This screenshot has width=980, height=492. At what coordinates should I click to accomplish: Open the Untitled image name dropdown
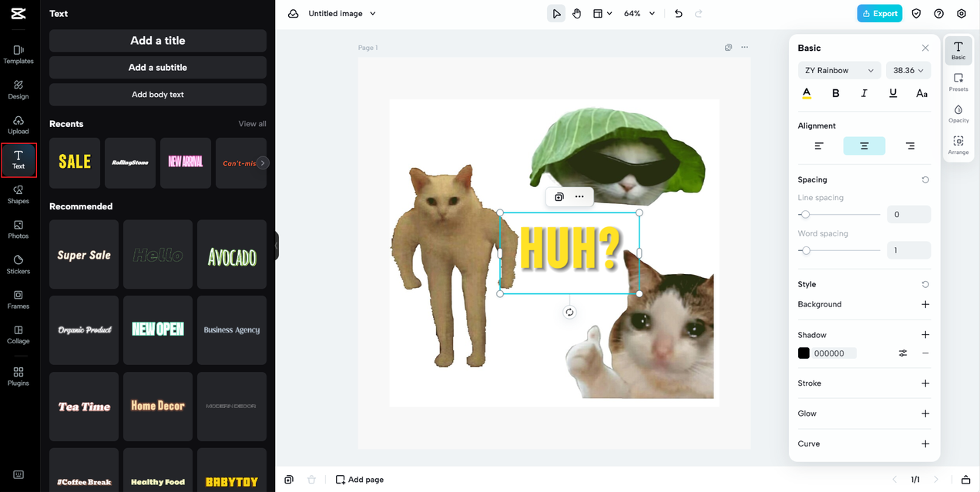(x=342, y=14)
